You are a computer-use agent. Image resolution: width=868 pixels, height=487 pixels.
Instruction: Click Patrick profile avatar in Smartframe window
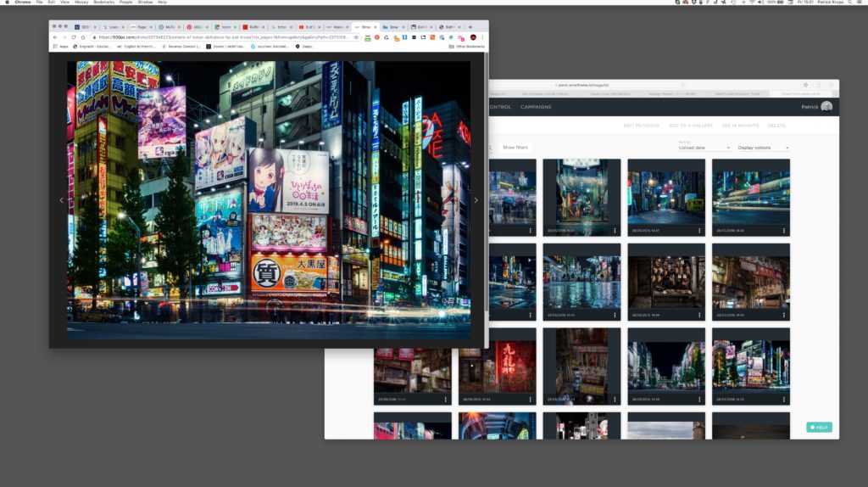pyautogui.click(x=826, y=107)
